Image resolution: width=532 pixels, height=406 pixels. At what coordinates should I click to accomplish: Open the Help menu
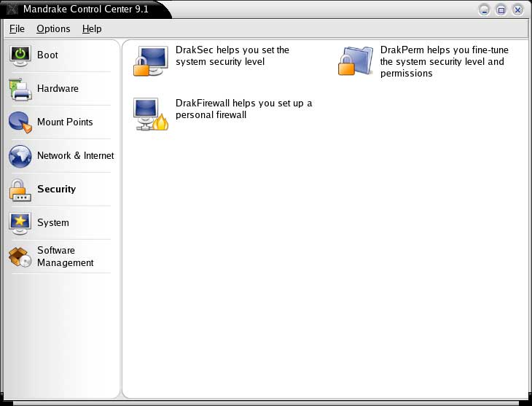tap(92, 28)
